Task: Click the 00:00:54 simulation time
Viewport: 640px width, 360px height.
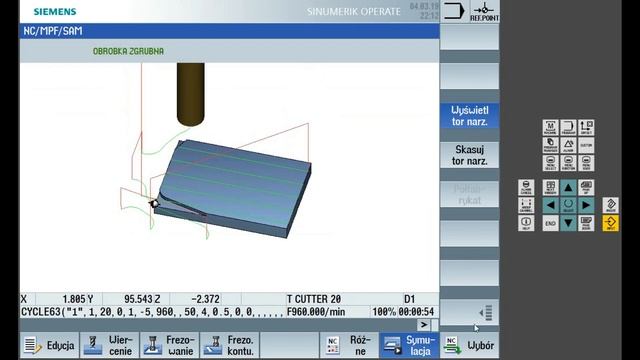Action: click(x=416, y=312)
